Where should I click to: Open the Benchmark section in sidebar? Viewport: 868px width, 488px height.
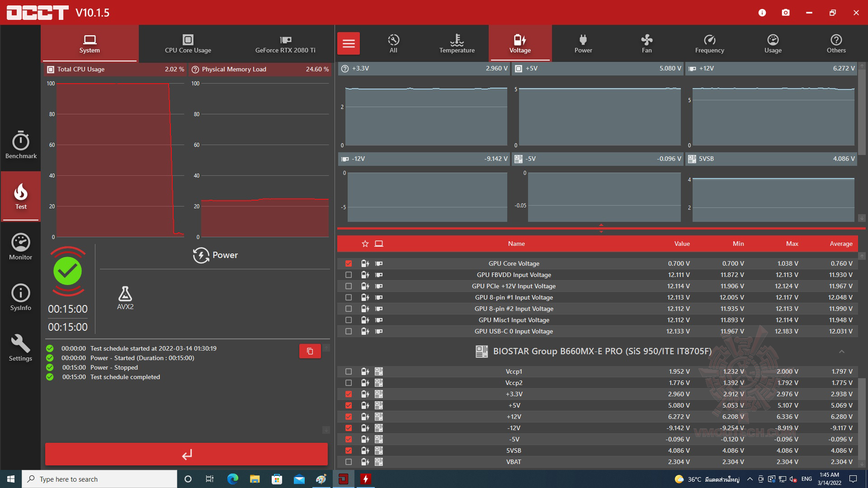pos(21,145)
